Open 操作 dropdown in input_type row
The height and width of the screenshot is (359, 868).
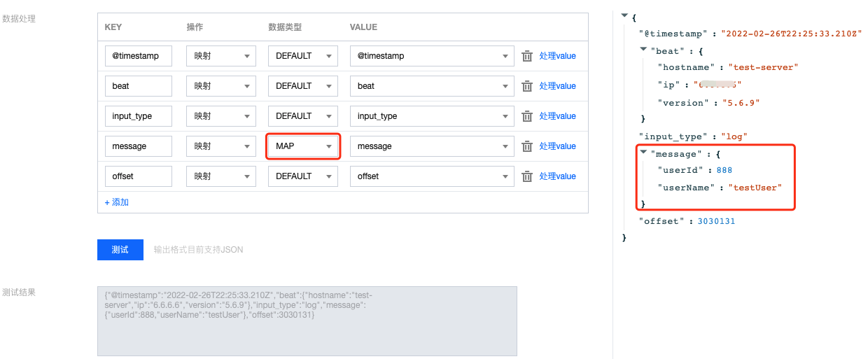(221, 116)
